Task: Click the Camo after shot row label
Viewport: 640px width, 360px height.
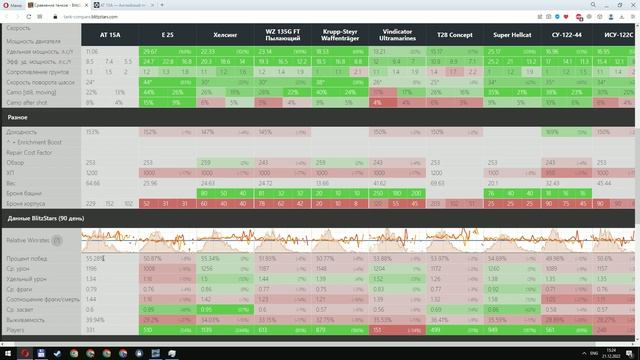Action: pos(27,102)
